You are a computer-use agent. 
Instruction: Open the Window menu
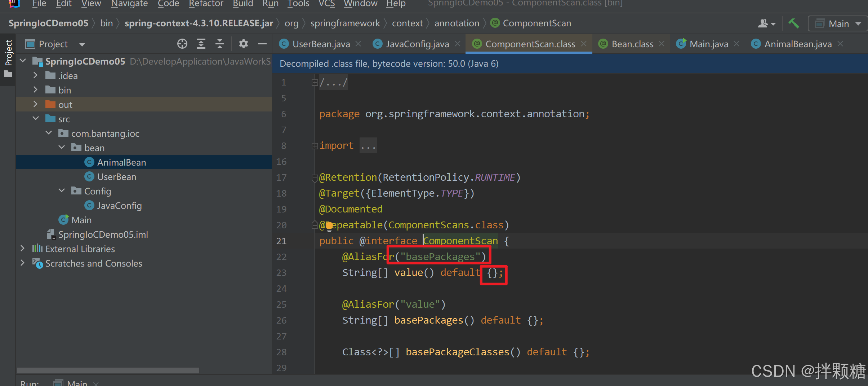(x=360, y=4)
